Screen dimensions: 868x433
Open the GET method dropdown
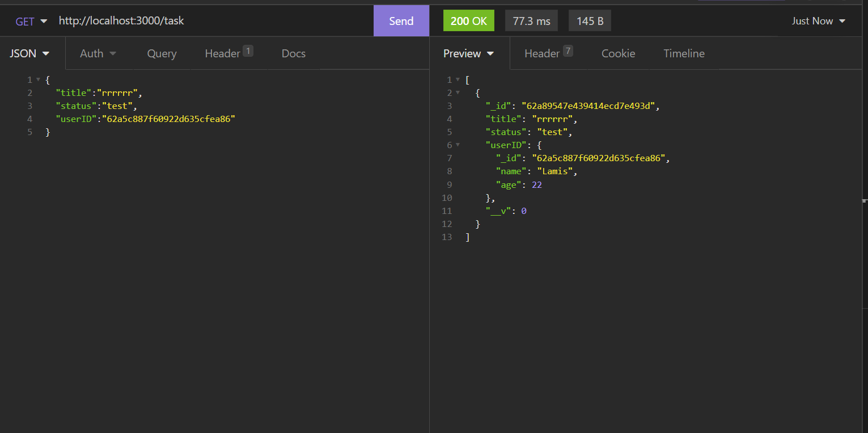[x=31, y=22]
